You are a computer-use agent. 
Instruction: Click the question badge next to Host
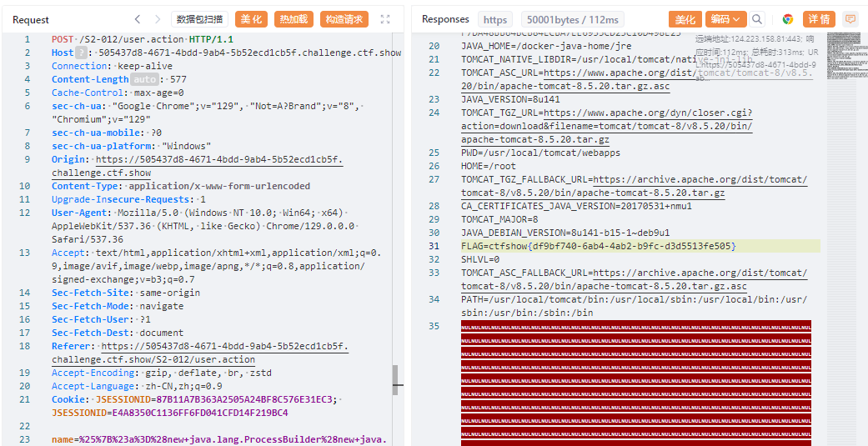pyautogui.click(x=82, y=53)
